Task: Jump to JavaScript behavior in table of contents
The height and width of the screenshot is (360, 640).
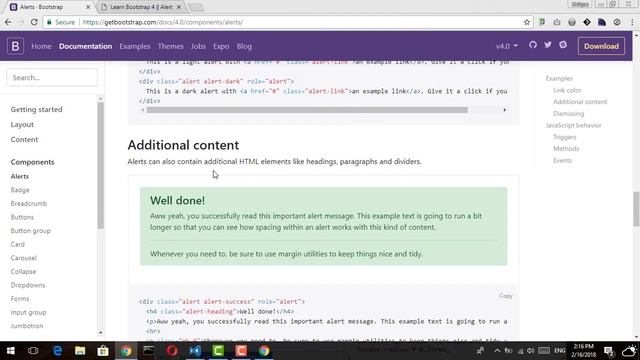Action: tap(573, 125)
